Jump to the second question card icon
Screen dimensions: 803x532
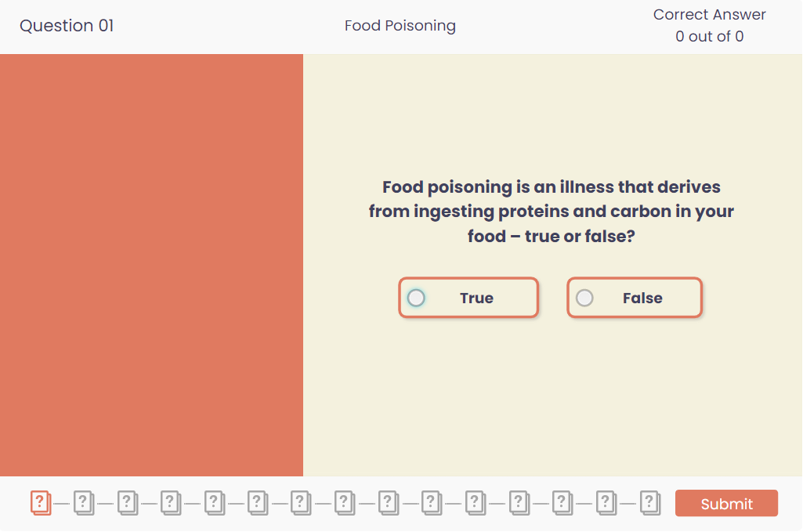click(84, 502)
